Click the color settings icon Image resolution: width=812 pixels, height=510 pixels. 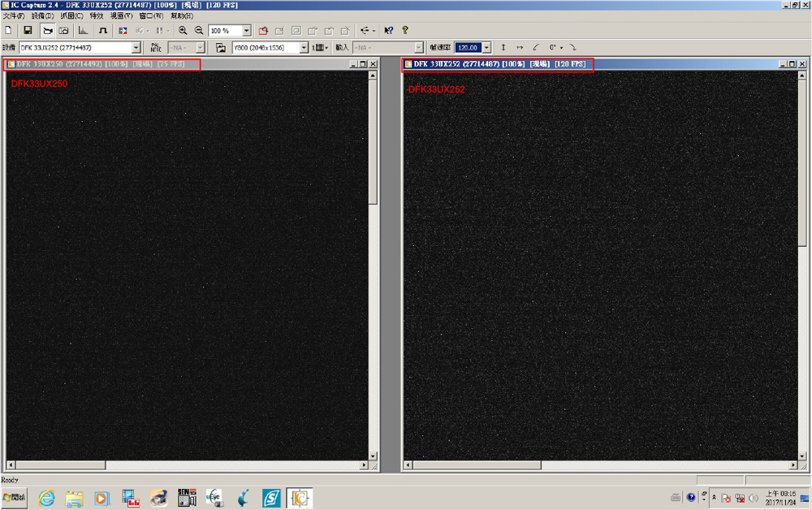pos(123,31)
